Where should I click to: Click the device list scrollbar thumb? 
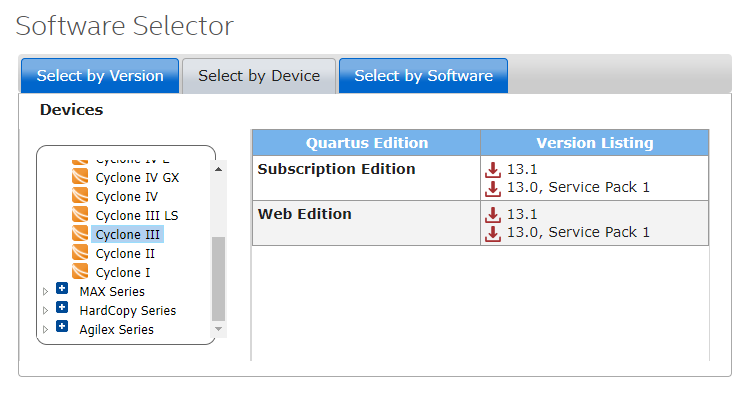(218, 279)
